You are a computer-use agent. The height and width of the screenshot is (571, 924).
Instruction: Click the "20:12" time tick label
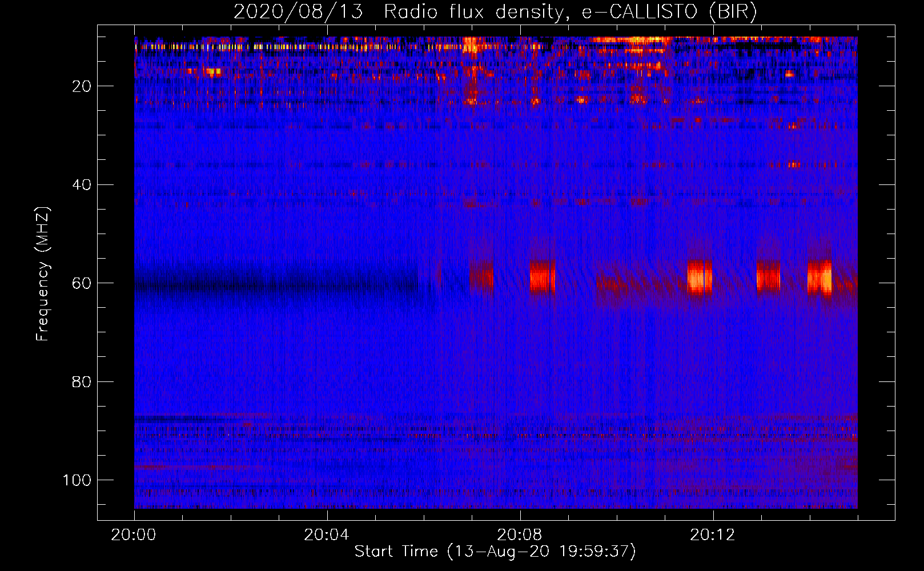click(x=713, y=535)
